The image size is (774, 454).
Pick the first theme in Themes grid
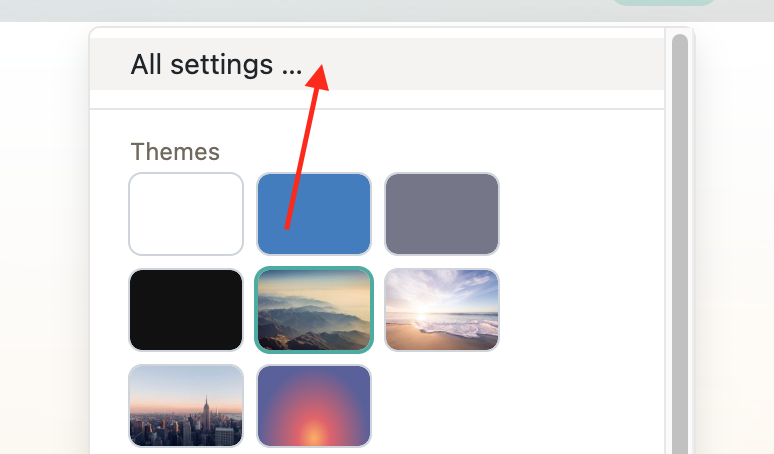click(186, 214)
